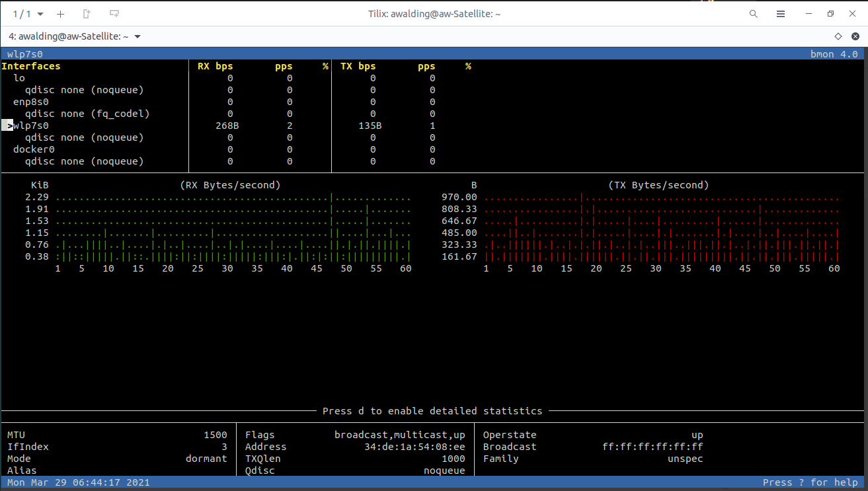
Task: Click the RX Bytes/second graph title
Action: [x=230, y=185]
